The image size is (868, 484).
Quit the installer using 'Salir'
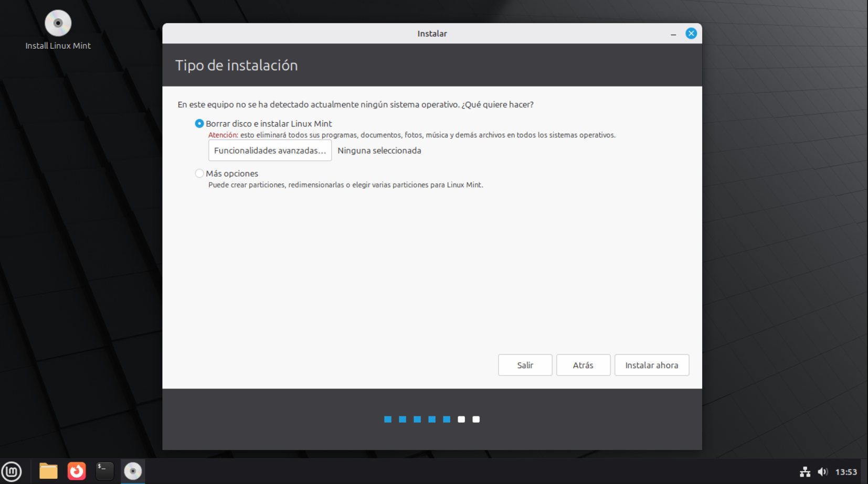tap(525, 365)
